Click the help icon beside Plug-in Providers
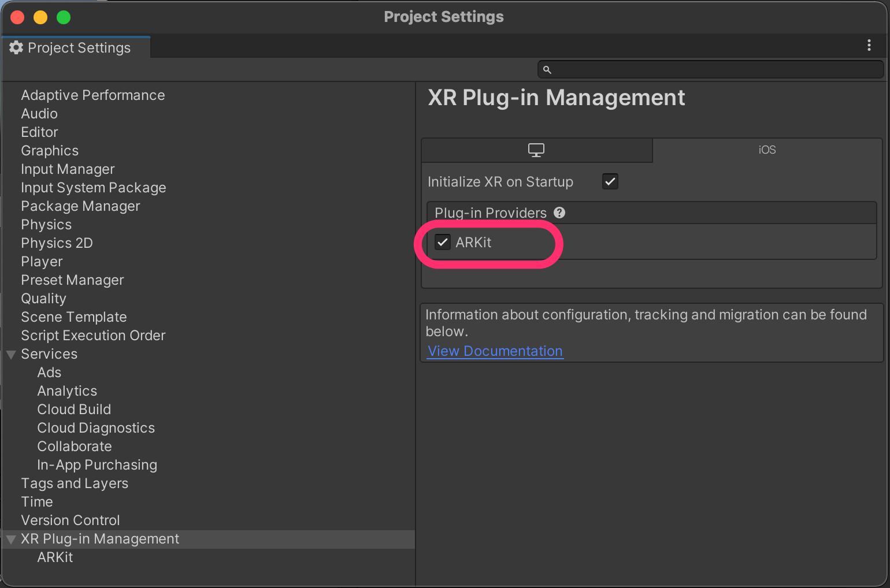The width and height of the screenshot is (890, 588). click(x=559, y=213)
